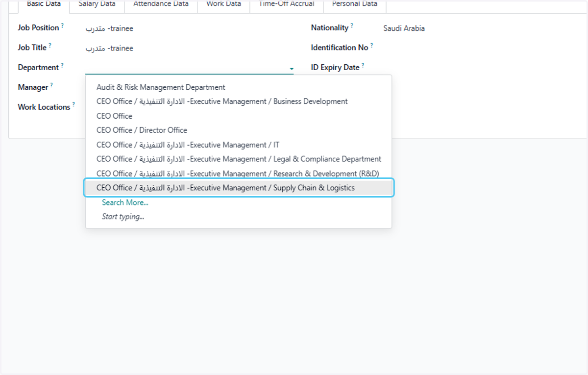The image size is (588, 375).
Task: Choose the Executive Management / IT option
Action: click(239, 145)
